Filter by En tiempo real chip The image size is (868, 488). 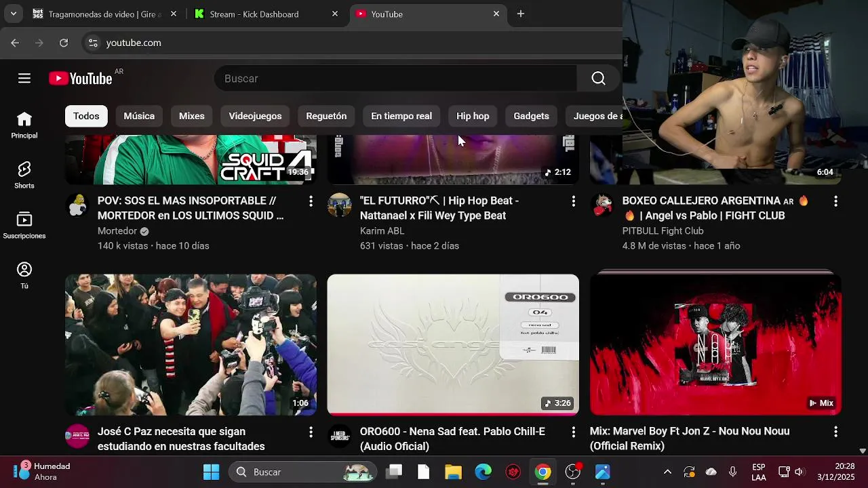click(401, 116)
